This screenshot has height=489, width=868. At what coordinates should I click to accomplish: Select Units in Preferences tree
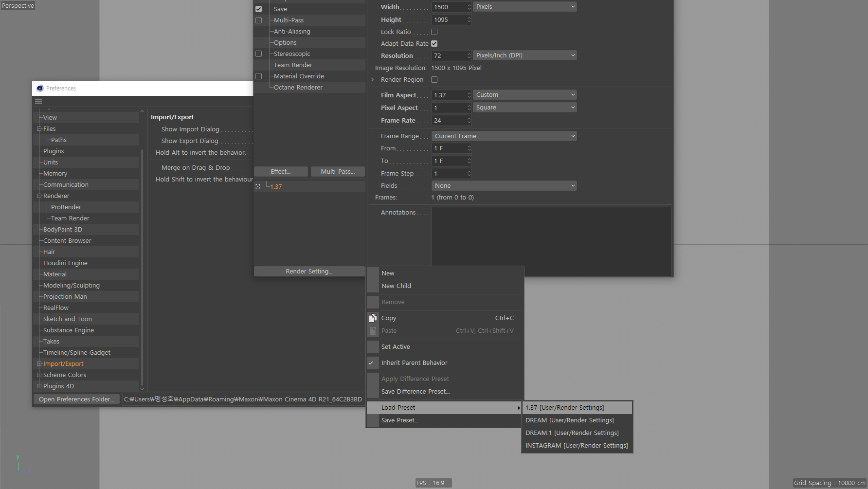[51, 162]
